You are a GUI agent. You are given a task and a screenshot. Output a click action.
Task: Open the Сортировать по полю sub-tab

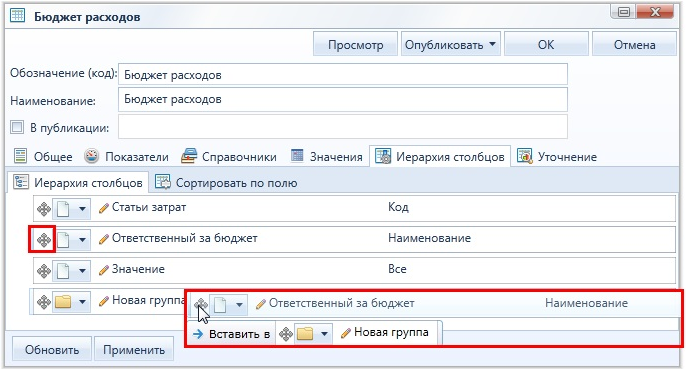(227, 183)
